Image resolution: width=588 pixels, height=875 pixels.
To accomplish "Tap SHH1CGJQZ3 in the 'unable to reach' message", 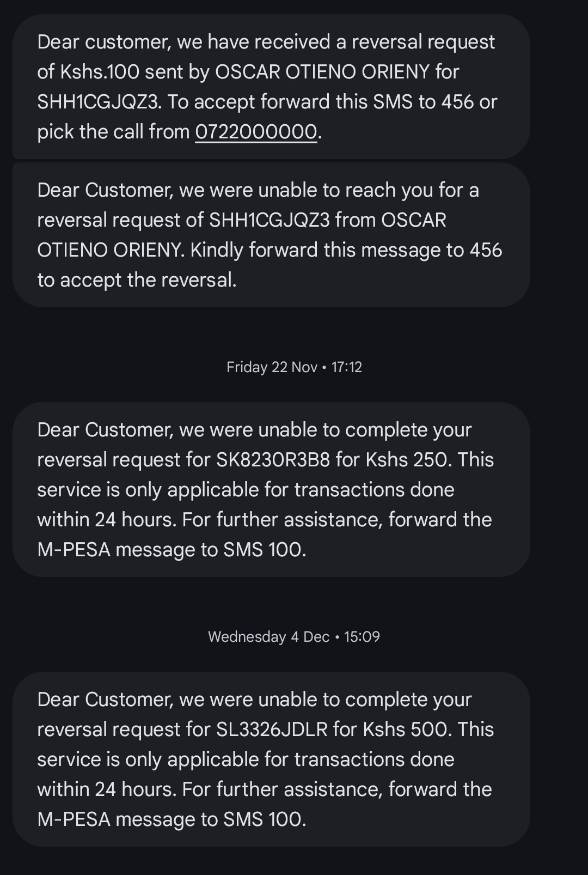I will tap(269, 220).
